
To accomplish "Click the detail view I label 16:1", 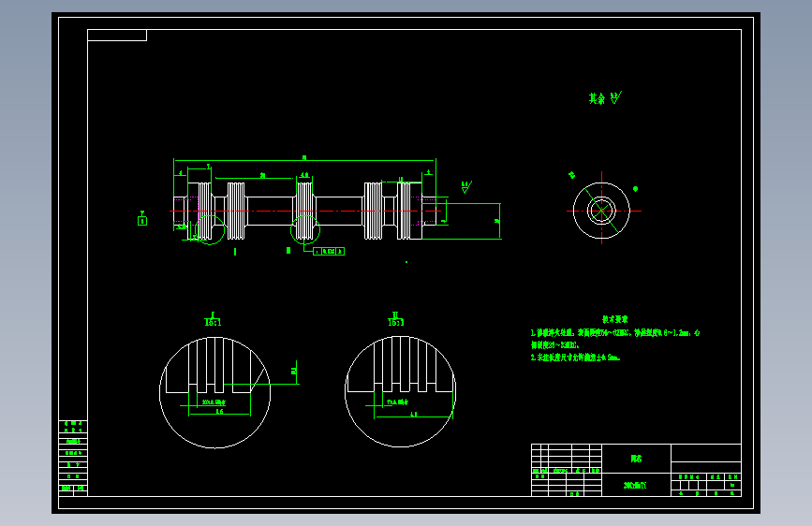I will (x=213, y=319).
